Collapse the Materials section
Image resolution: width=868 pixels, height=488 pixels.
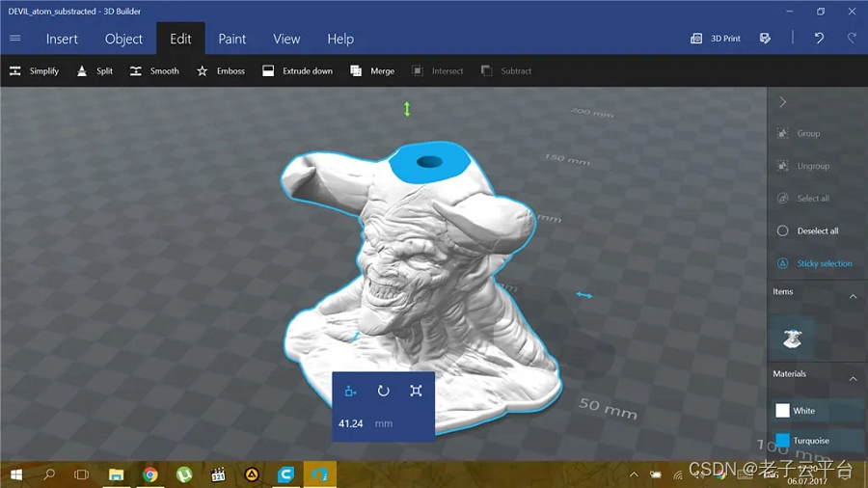coord(854,379)
